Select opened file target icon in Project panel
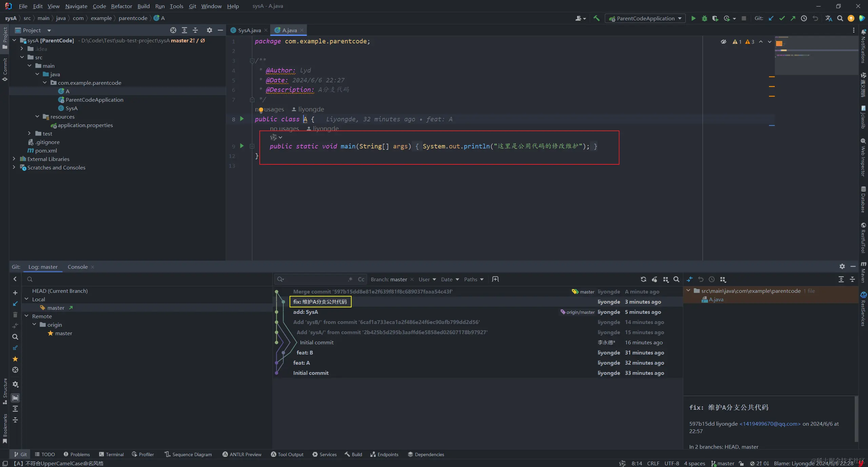The image size is (868, 467). [x=173, y=30]
